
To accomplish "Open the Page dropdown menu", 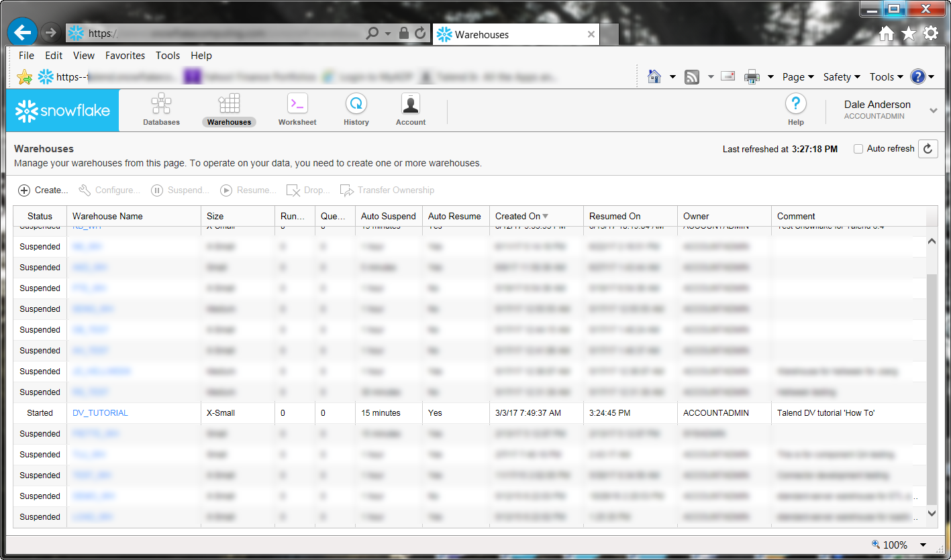I will (797, 77).
